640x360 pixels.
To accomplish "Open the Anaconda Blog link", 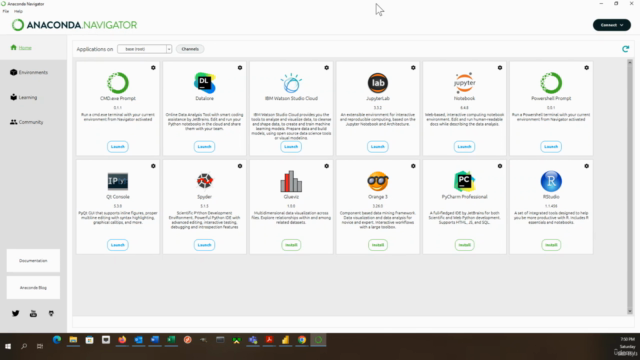I will click(33, 288).
